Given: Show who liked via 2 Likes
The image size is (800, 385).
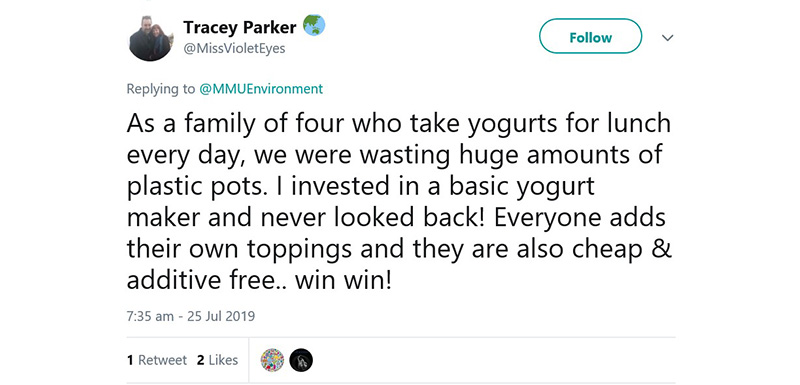Looking at the screenshot, I should click(x=217, y=361).
